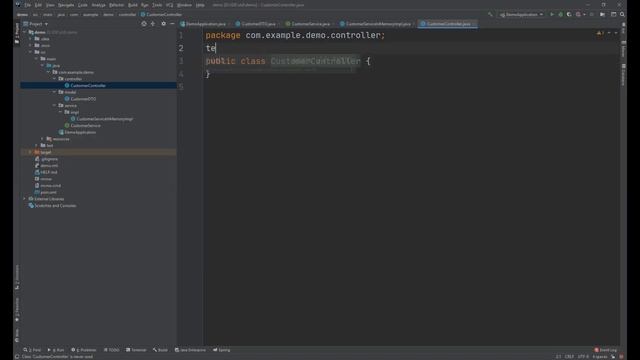This screenshot has height=360, width=640.
Task: Toggle the Structure side tab
Action: (17, 278)
